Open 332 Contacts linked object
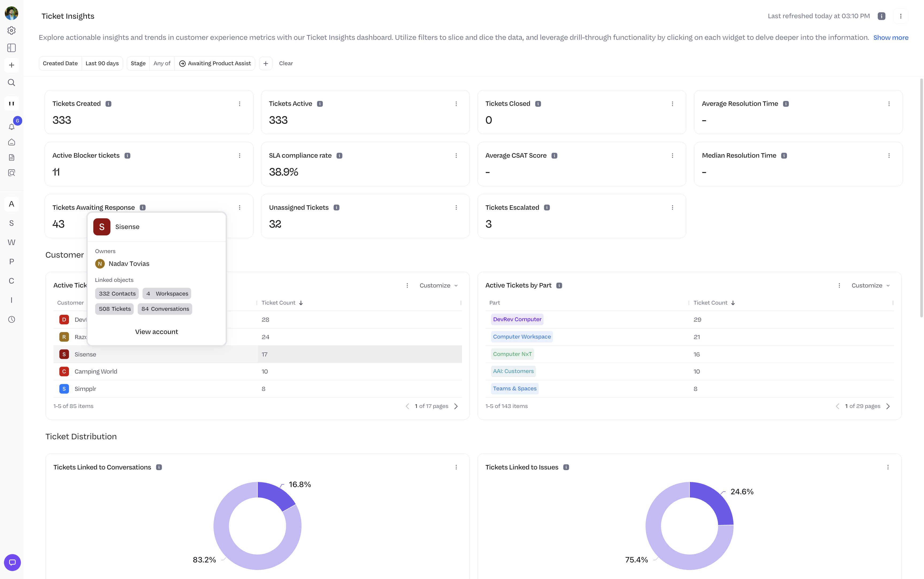Screen dimensions: 924x579 (117, 293)
